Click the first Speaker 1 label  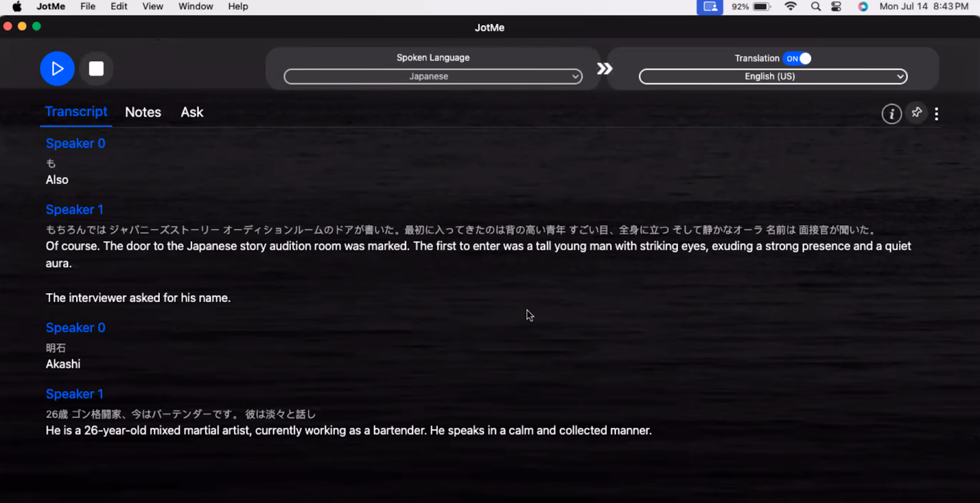[x=75, y=209]
